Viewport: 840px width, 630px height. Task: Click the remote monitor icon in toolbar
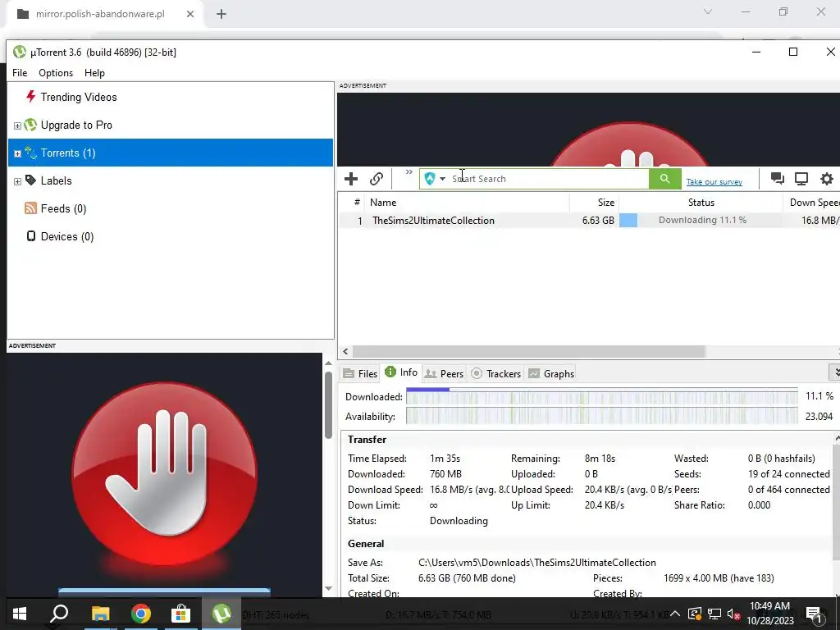[801, 179]
